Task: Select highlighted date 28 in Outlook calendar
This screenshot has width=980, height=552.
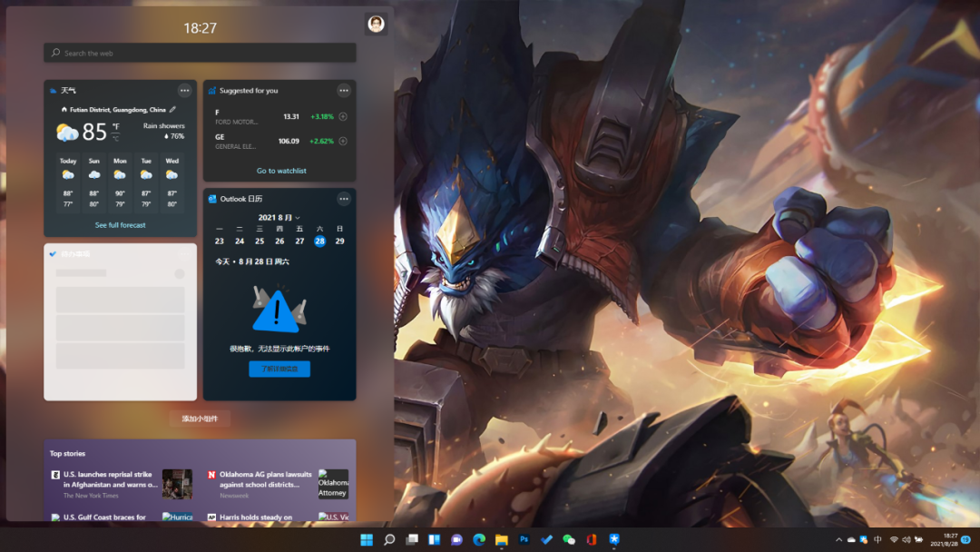Action: [319, 241]
